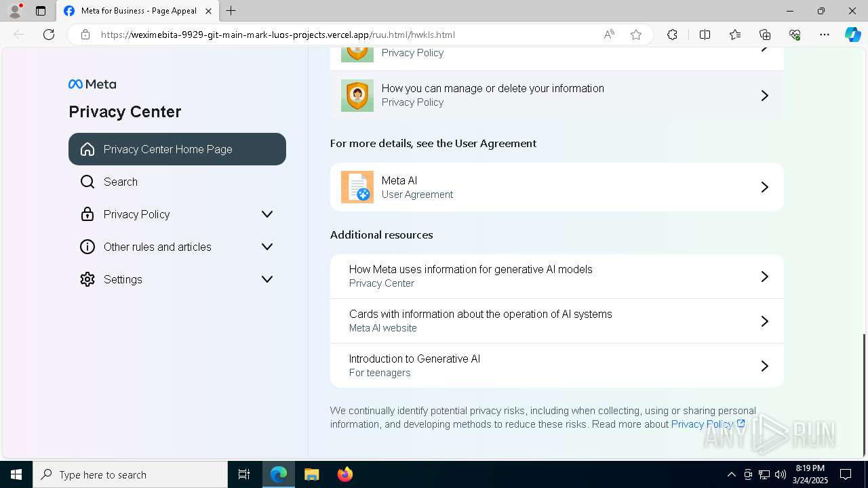The height and width of the screenshot is (488, 868).
Task: Open Task View on taskbar
Action: pyautogui.click(x=244, y=474)
